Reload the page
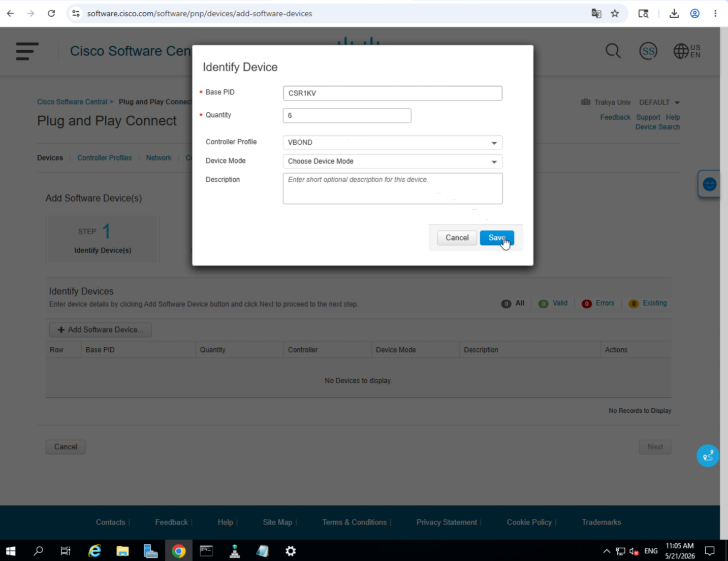Viewport: 728px width, 561px height. (x=51, y=14)
